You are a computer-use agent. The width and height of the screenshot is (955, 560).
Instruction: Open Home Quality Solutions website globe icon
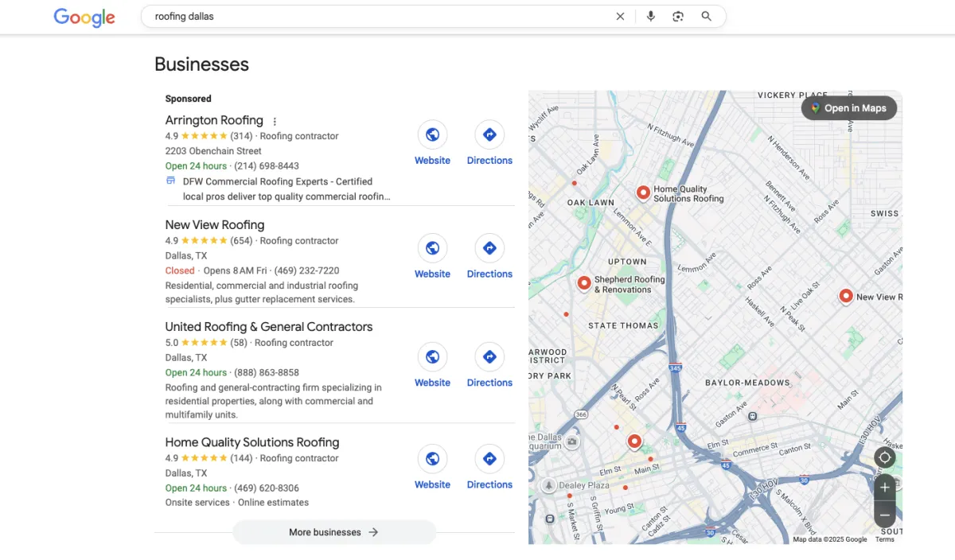432,459
